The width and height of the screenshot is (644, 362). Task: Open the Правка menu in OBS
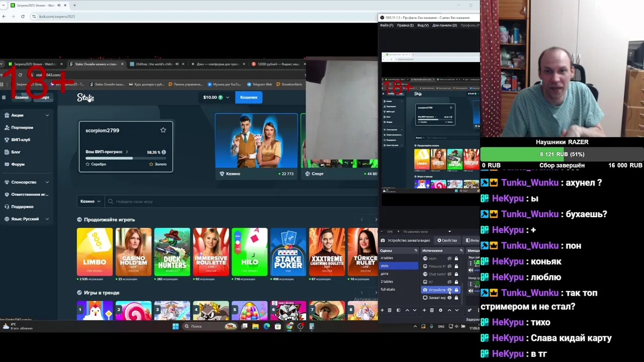(x=405, y=25)
